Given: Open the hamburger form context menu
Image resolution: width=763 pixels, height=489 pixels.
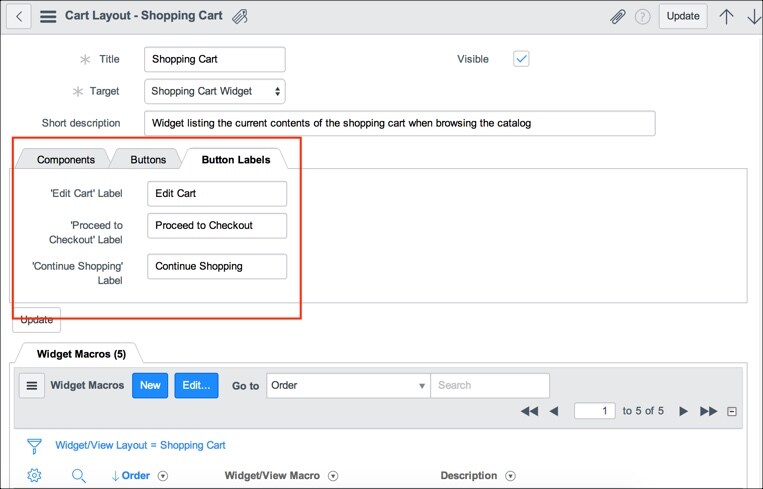Looking at the screenshot, I should point(48,16).
